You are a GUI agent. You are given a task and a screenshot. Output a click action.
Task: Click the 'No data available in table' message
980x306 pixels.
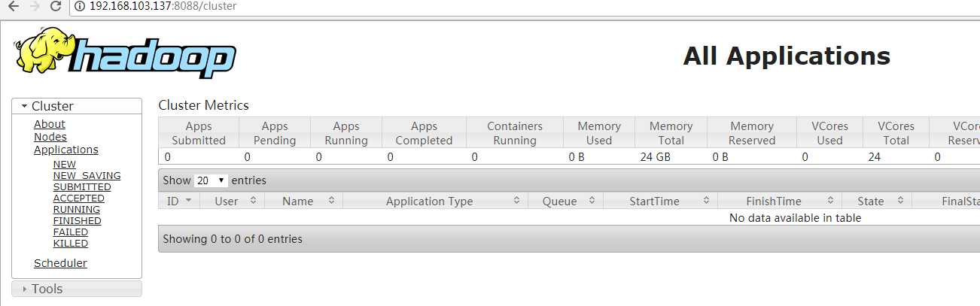(x=796, y=218)
